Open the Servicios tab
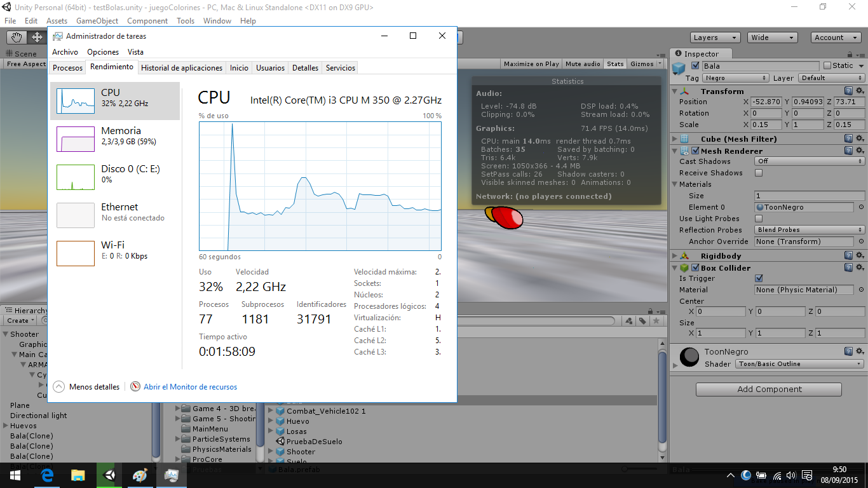 click(x=340, y=67)
